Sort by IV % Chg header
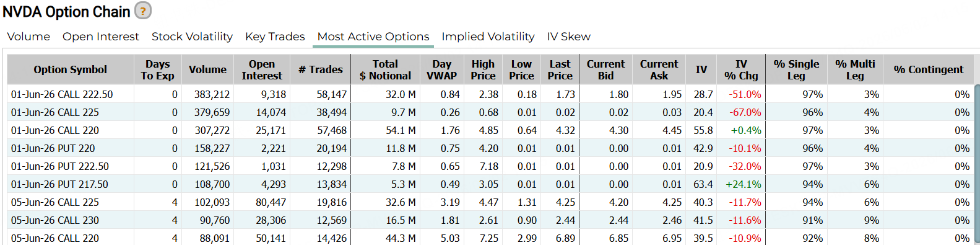Screen dimensions: 980x245 pos(741,69)
